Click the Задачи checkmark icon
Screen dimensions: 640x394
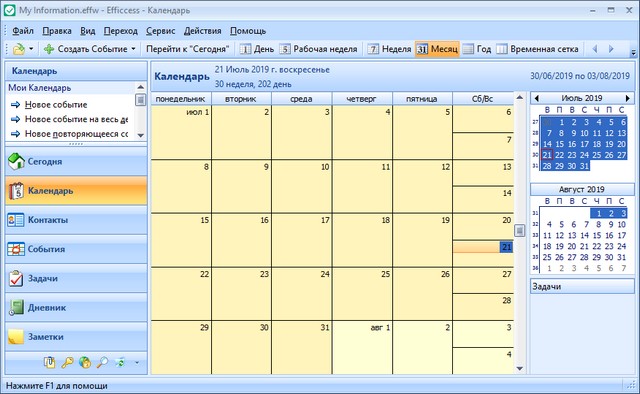point(16,278)
